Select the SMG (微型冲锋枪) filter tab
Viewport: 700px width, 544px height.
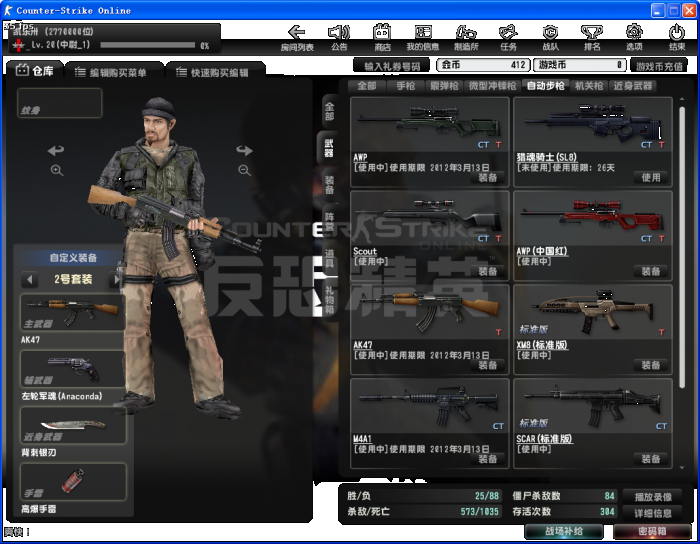click(492, 86)
